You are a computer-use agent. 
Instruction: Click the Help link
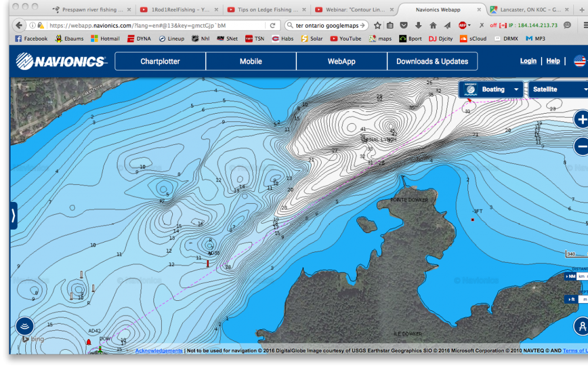click(x=553, y=61)
